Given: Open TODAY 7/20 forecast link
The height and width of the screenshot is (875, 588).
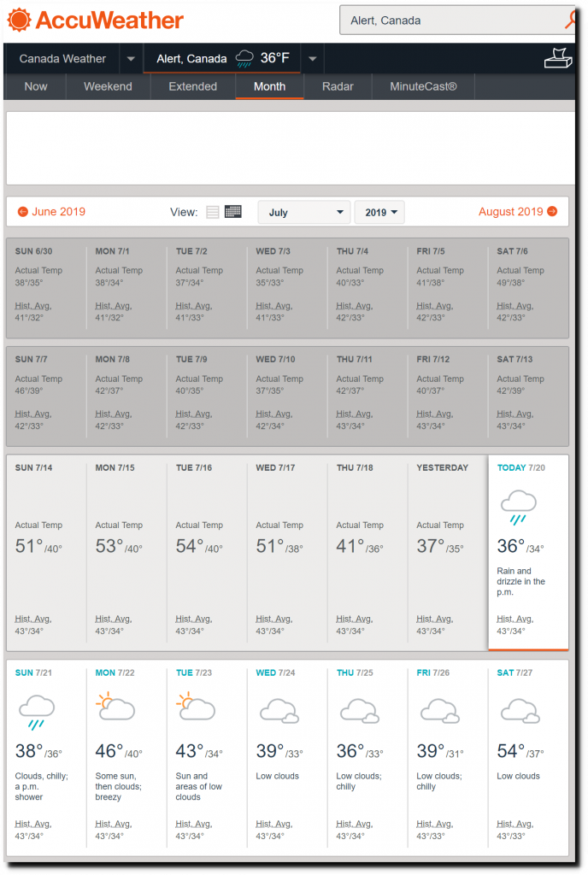Looking at the screenshot, I should tap(521, 467).
